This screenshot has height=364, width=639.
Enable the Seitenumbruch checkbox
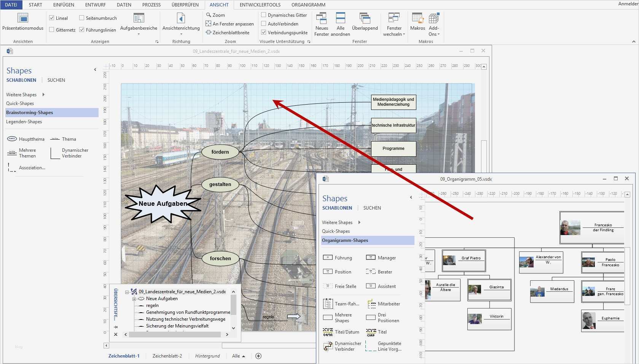[81, 17]
